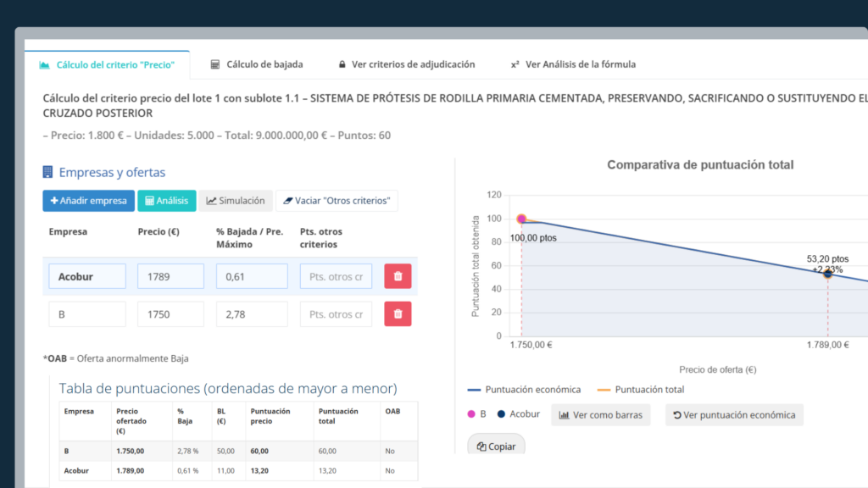Go to Ver Análisis de la fórmula tab
Viewport: 868px width, 488px height.
coord(573,64)
